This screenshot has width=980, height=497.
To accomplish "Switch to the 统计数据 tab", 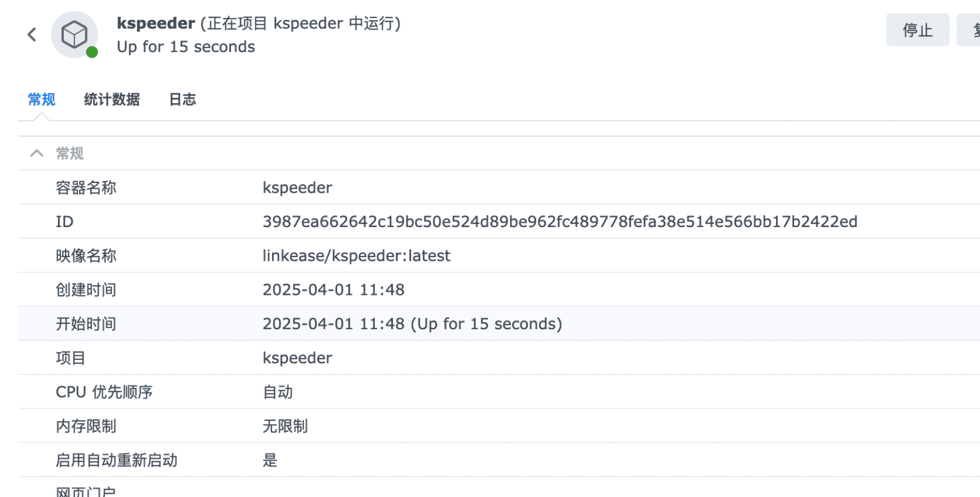I will pyautogui.click(x=112, y=99).
